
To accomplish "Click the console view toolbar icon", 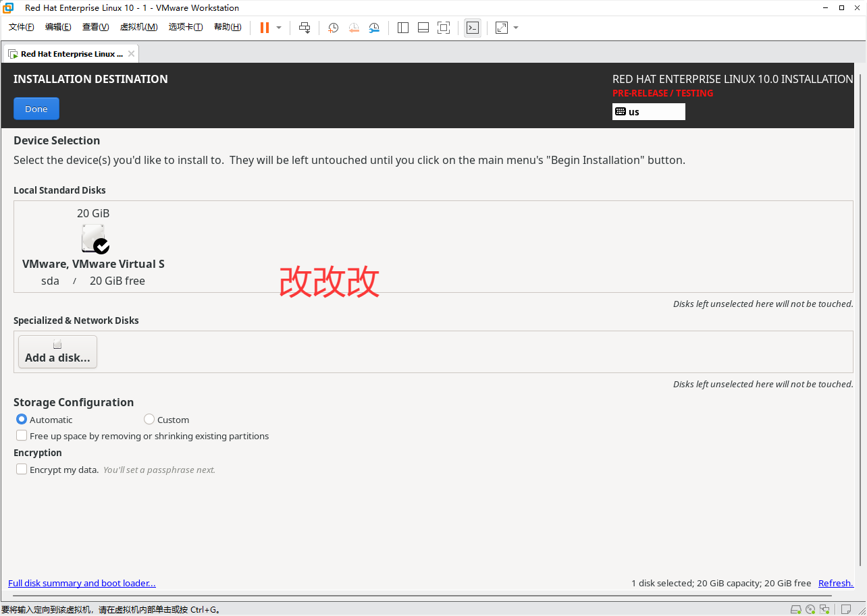I will [473, 28].
